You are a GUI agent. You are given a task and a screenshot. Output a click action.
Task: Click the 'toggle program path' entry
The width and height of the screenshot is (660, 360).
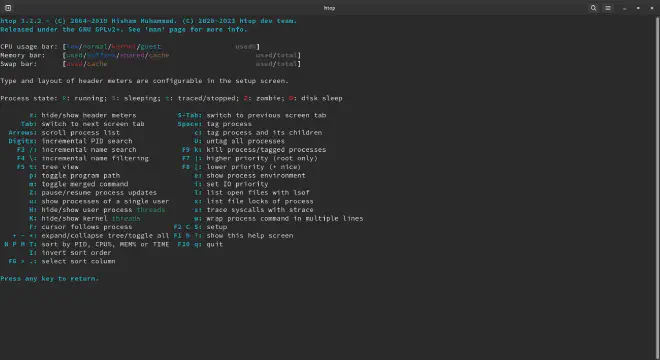[x=80, y=175]
